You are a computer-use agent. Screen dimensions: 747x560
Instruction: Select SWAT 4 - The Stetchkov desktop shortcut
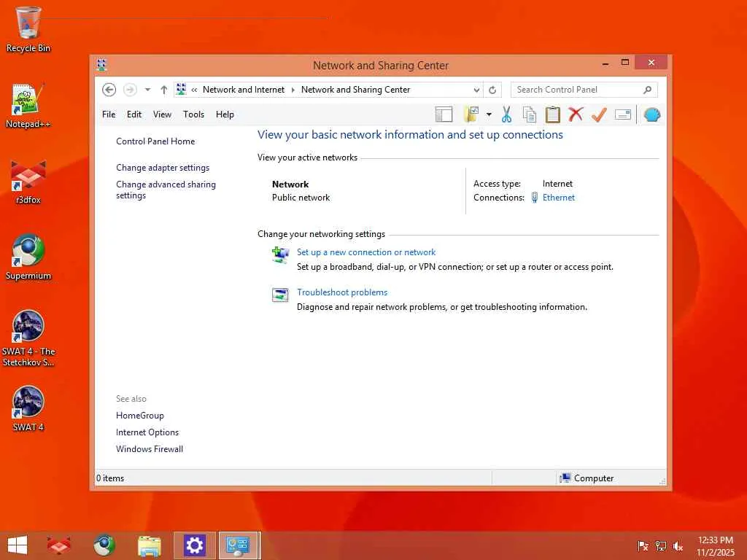28,338
